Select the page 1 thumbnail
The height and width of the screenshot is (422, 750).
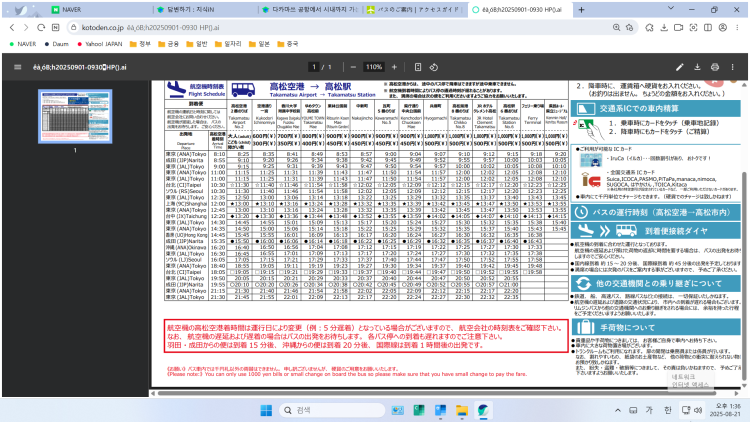tap(75, 116)
